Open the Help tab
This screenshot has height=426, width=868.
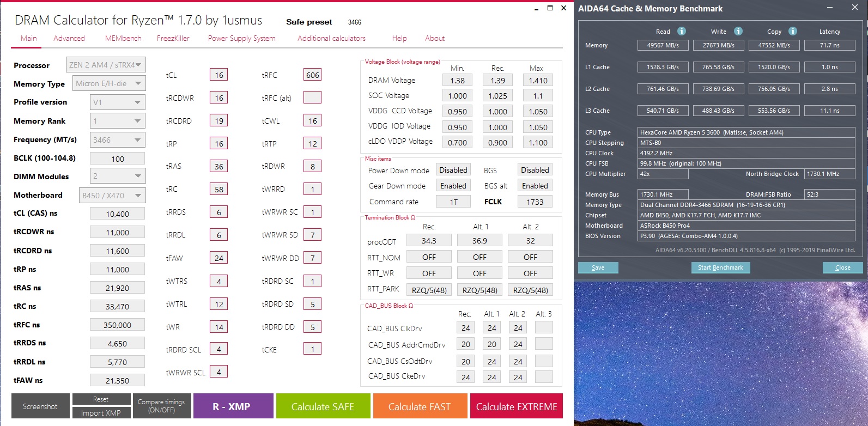pos(399,38)
